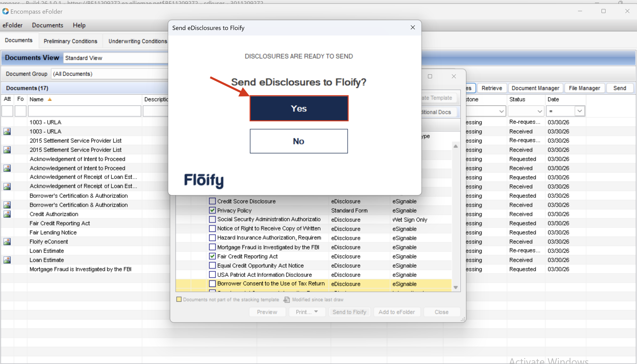This screenshot has width=637, height=364.
Task: Click attachment icon on second 1003 - URLA row
Action: point(7,131)
